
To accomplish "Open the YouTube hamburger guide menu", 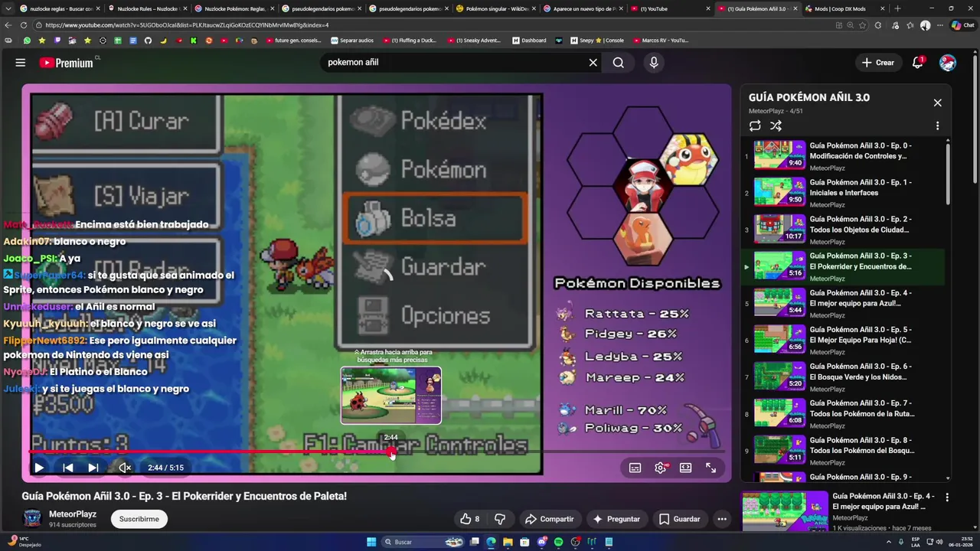I will coord(21,63).
